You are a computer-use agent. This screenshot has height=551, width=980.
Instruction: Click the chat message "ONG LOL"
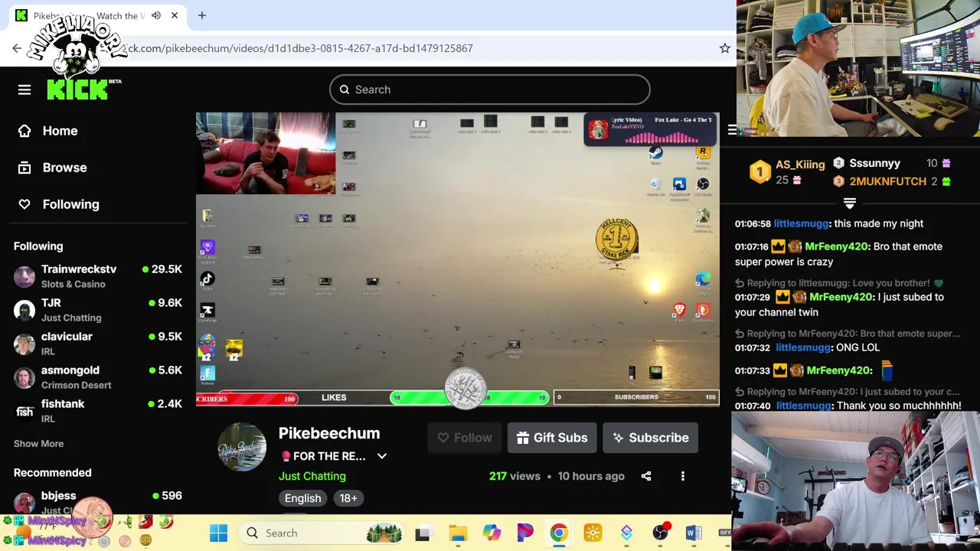(858, 347)
